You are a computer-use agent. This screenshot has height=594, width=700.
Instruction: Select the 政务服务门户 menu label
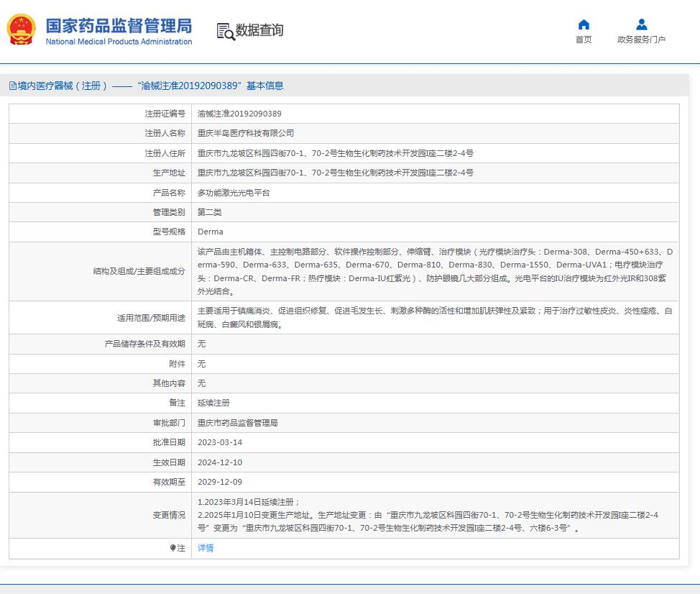640,40
